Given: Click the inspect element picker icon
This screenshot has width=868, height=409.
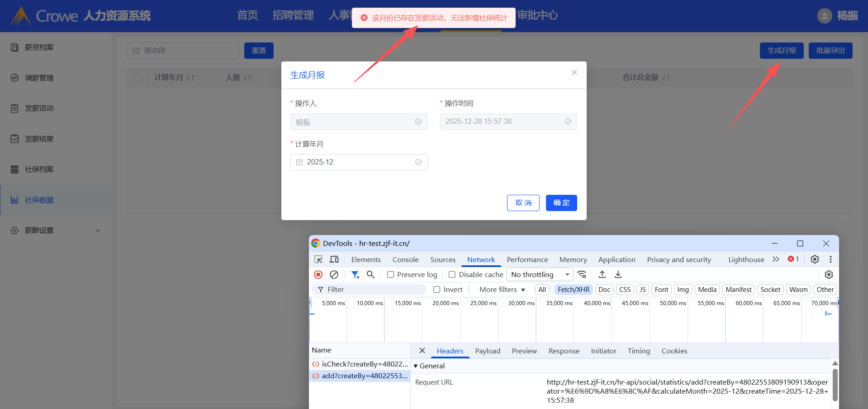Looking at the screenshot, I should tap(318, 259).
